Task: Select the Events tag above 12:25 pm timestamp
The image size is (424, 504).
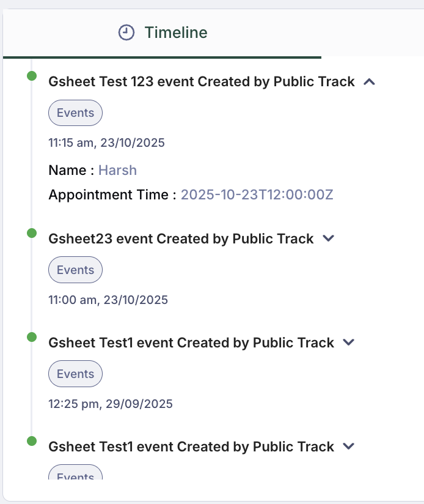Action: tap(75, 374)
